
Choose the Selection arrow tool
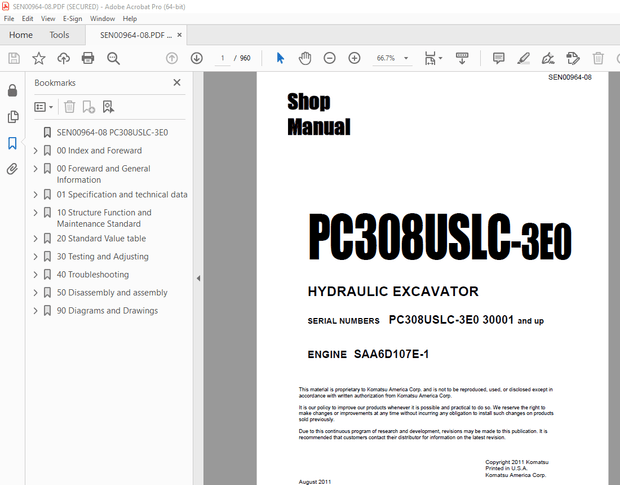(280, 58)
